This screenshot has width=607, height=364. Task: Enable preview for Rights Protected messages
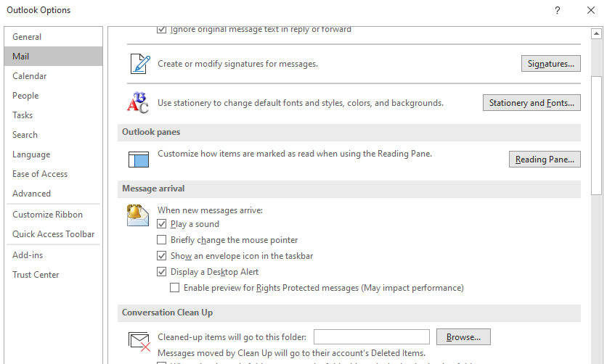pyautogui.click(x=174, y=288)
